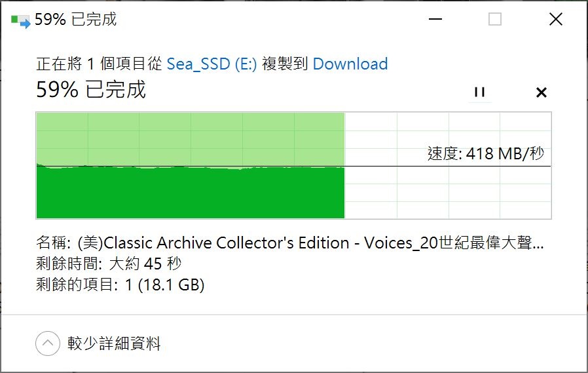Cancel the copy with the small X button
Screen dimensions: 588x373
coord(541,92)
